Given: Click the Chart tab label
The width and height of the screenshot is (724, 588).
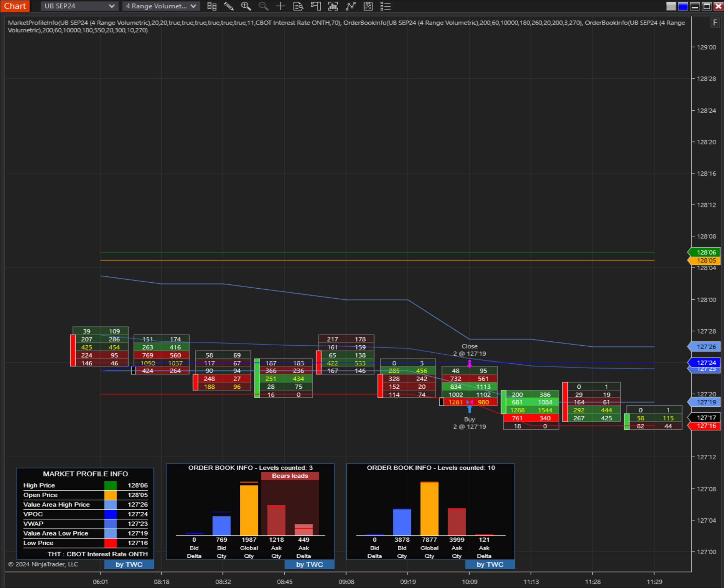Looking at the screenshot, I should (x=15, y=6).
